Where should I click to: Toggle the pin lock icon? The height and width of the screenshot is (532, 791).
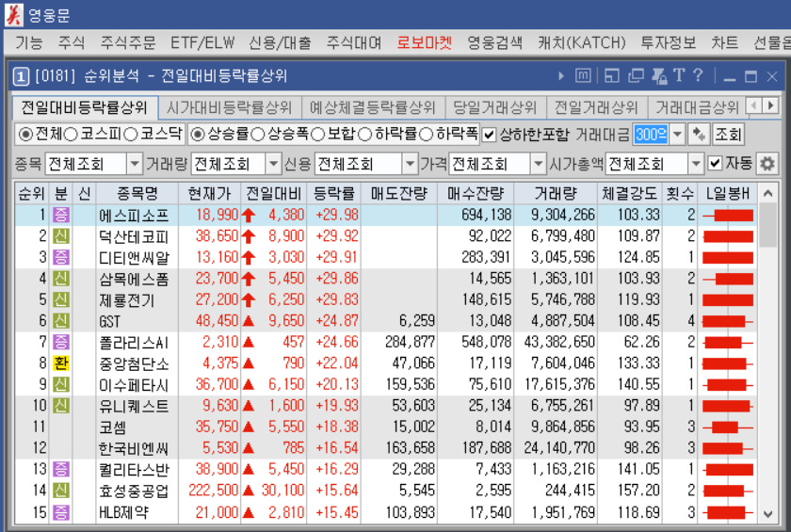[659, 76]
